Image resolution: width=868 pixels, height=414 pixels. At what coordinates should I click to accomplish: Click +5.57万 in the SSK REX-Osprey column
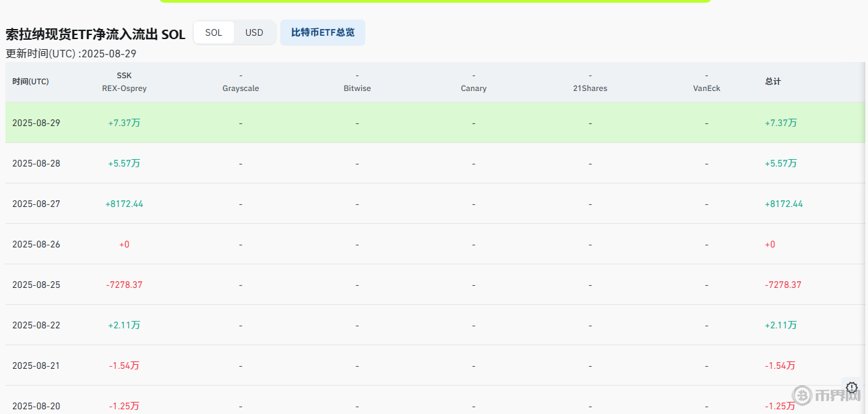(x=124, y=163)
